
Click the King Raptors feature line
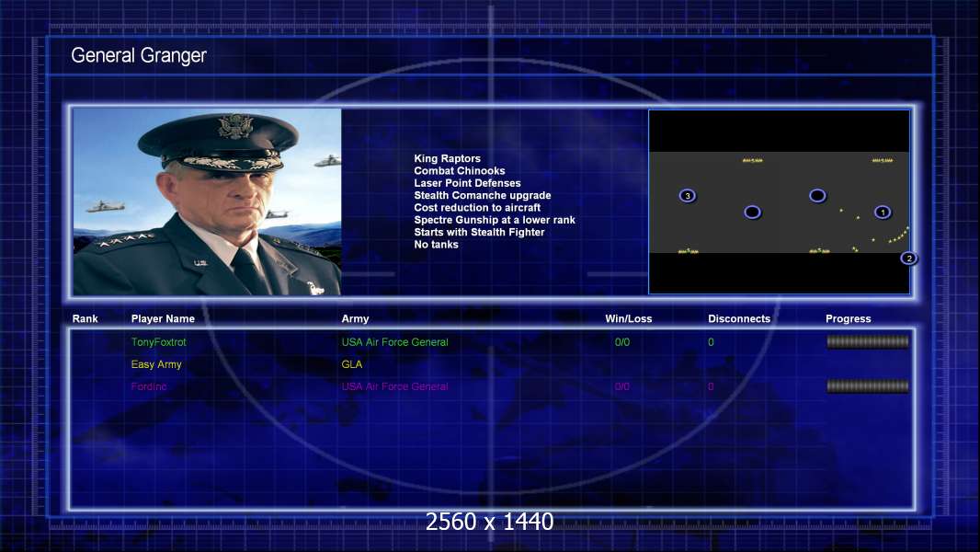click(447, 159)
